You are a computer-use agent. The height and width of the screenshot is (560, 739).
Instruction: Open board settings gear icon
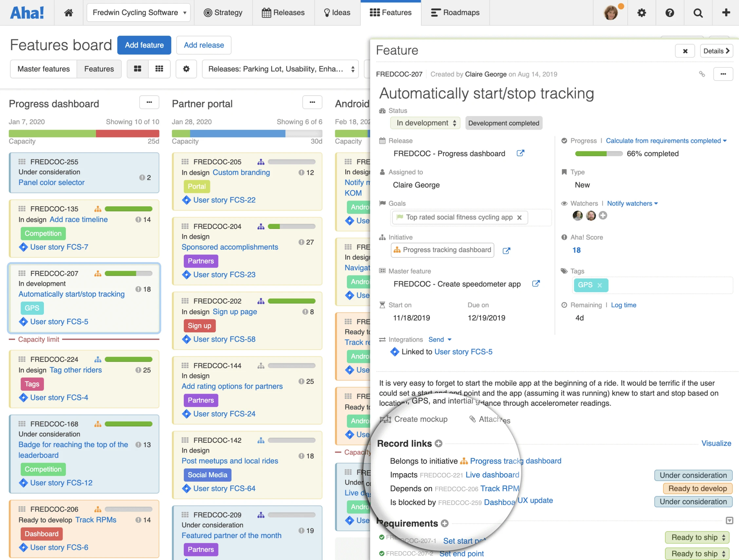[x=186, y=69]
